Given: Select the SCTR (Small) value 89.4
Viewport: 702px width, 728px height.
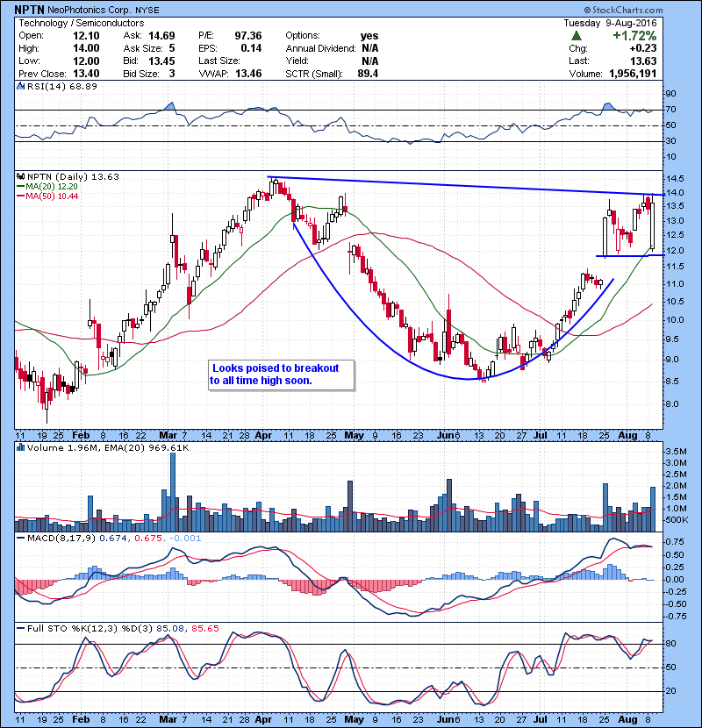Looking at the screenshot, I should (368, 74).
